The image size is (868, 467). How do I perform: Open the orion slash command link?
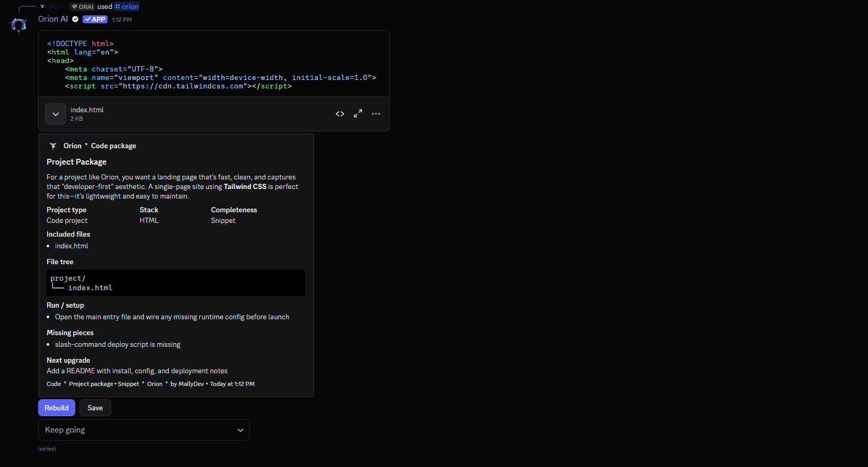pyautogui.click(x=127, y=6)
